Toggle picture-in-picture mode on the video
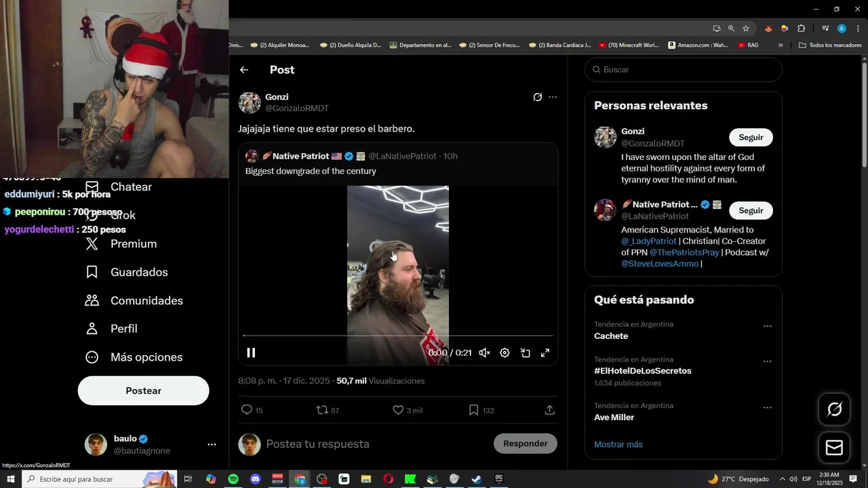The height and width of the screenshot is (488, 868). [525, 352]
